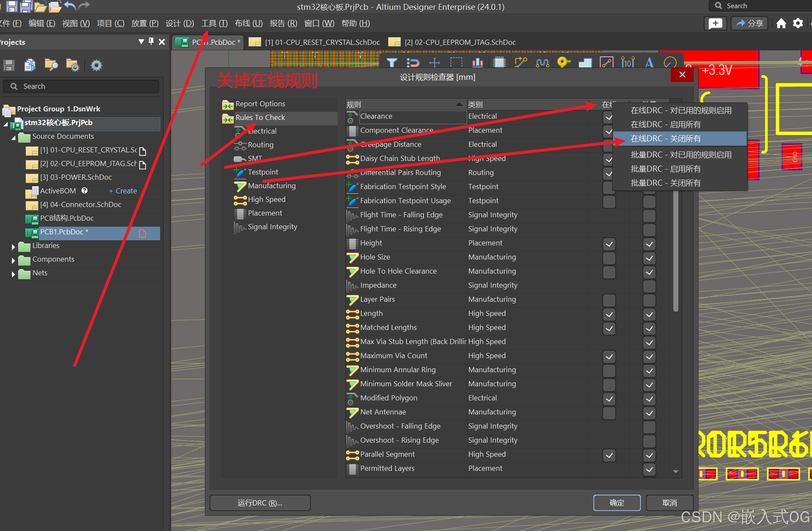
Task: Click the rules list scroll-down arrow
Action: (x=676, y=471)
